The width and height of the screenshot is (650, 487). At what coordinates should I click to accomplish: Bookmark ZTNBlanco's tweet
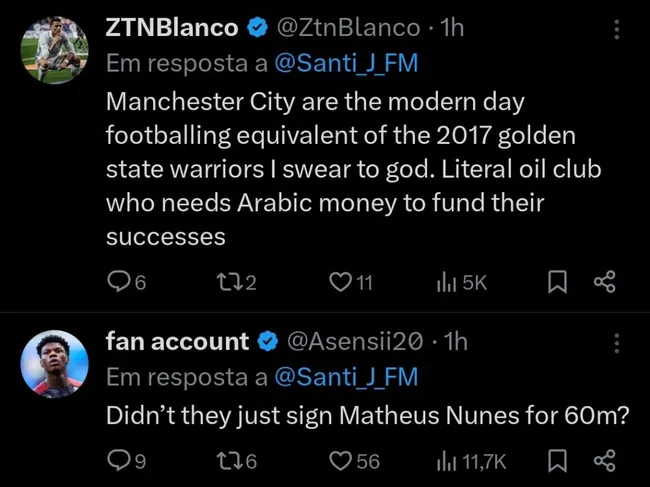[557, 283]
